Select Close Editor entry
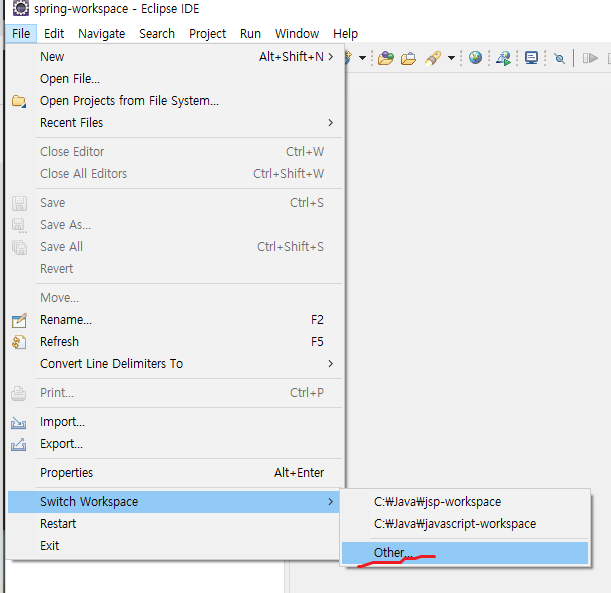611x593 pixels. click(175, 152)
